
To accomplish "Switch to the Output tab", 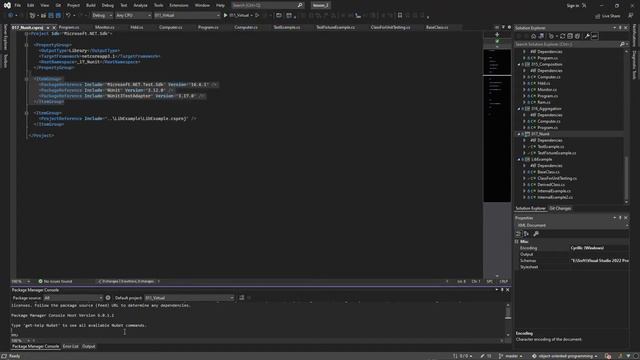I will point(89,347).
